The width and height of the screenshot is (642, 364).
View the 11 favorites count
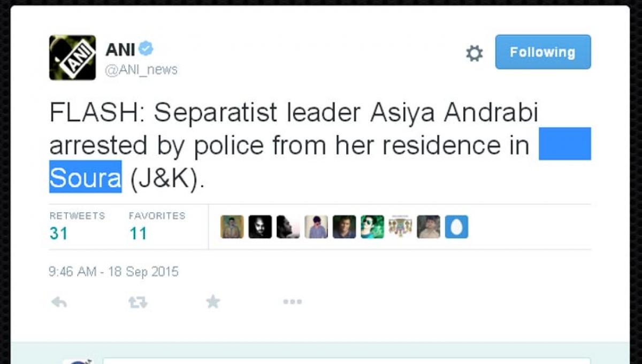[138, 234]
